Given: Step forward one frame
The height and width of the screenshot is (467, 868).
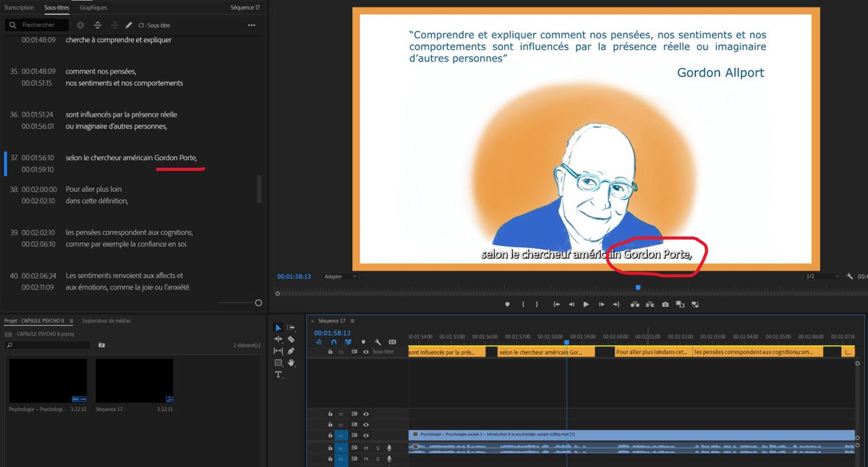Looking at the screenshot, I should tap(602, 304).
